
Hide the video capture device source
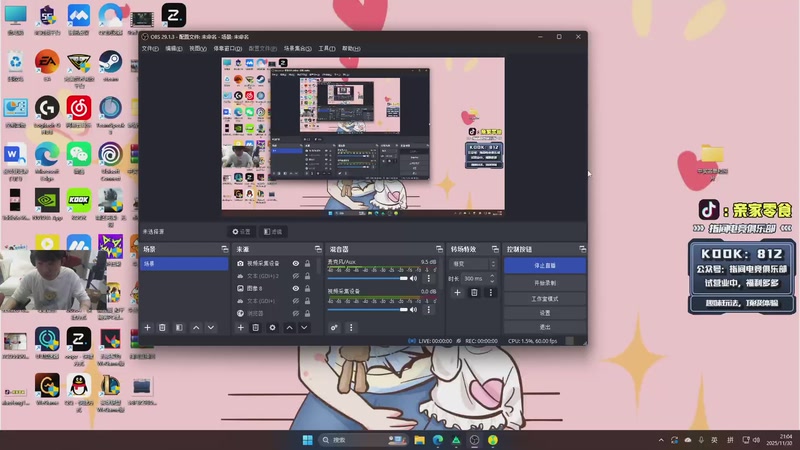click(295, 263)
